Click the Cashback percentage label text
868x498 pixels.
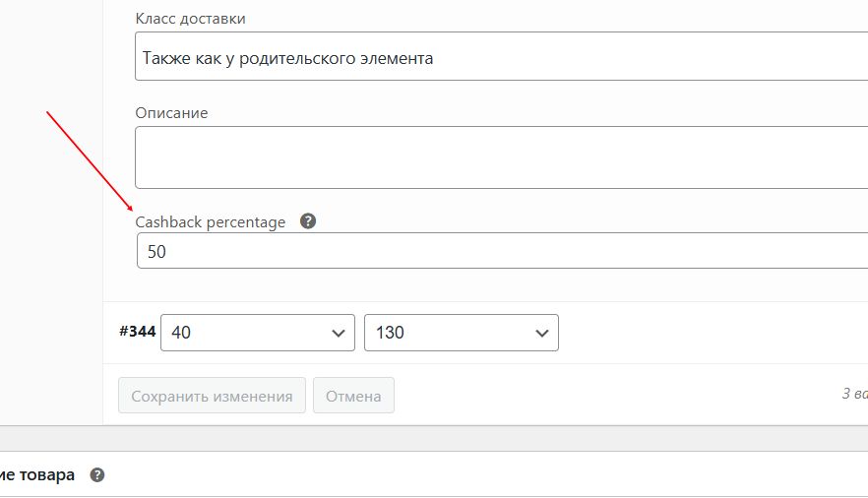[211, 222]
